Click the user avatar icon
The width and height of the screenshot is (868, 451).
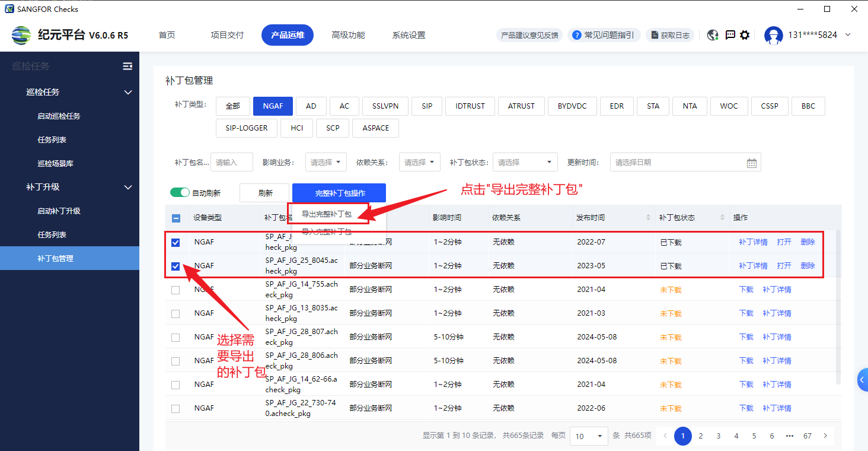tap(773, 35)
